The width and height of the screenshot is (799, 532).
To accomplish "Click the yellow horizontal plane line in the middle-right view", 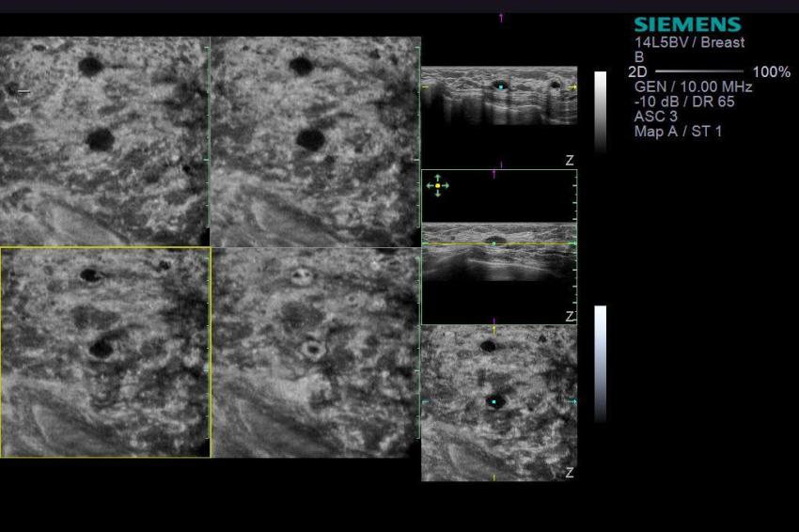I will click(499, 244).
